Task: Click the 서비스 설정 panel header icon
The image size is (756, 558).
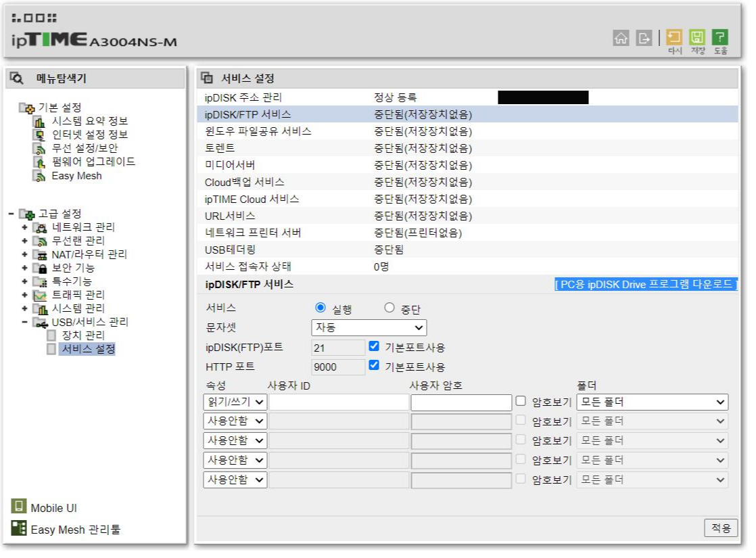Action: pyautogui.click(x=207, y=78)
